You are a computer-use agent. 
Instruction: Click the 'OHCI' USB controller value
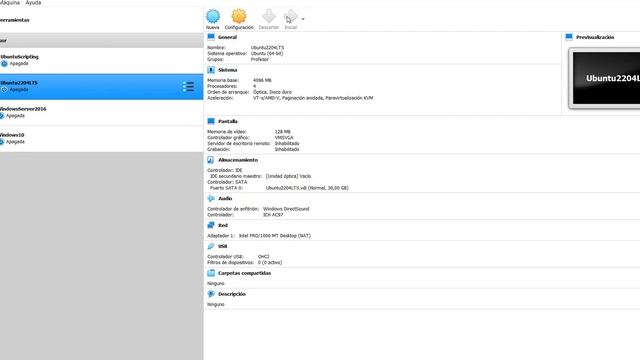pyautogui.click(x=263, y=257)
